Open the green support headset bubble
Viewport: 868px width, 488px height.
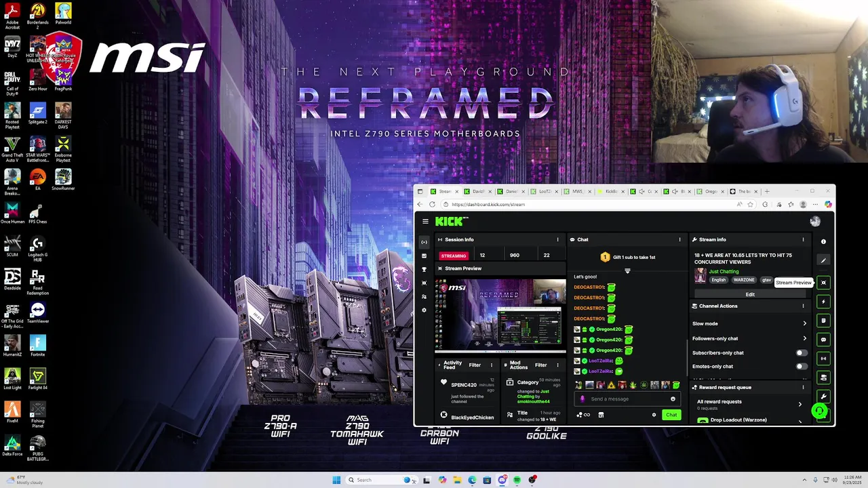820,411
